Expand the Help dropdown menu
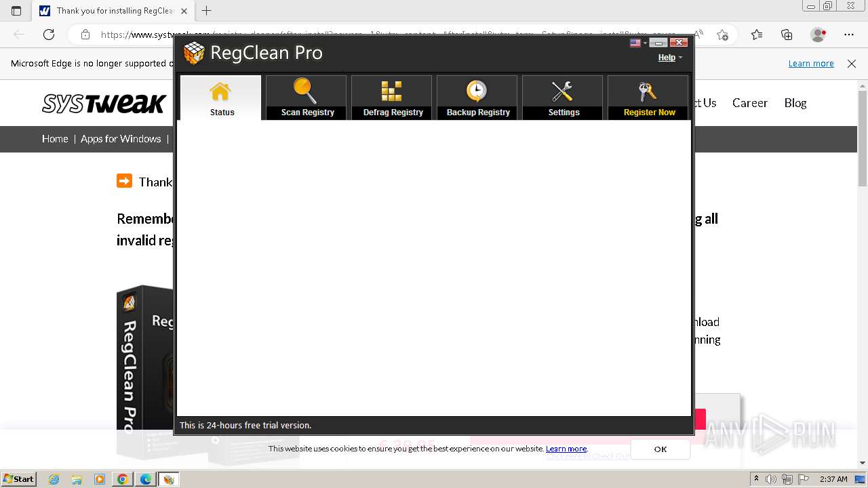The width and height of the screenshot is (868, 488). (x=670, y=58)
